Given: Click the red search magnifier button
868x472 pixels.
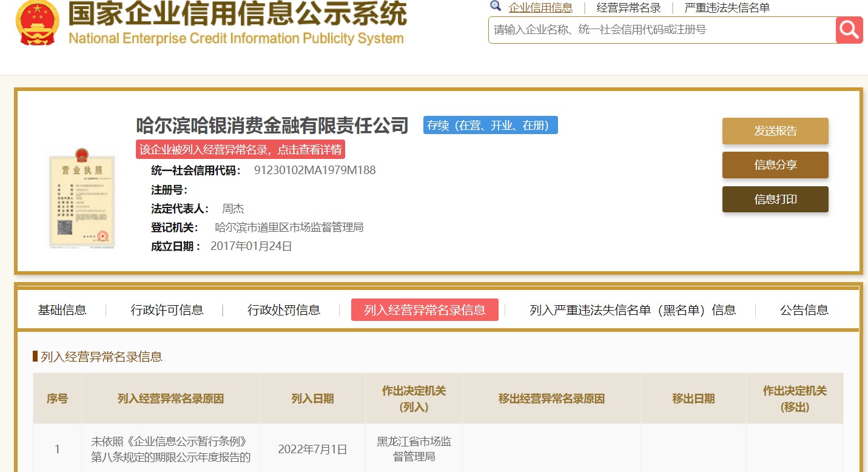Looking at the screenshot, I should pyautogui.click(x=849, y=30).
